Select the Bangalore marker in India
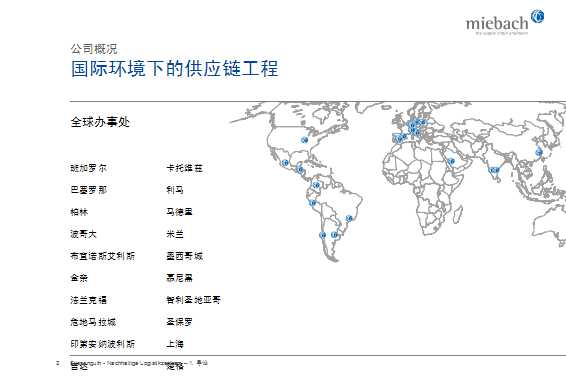The width and height of the screenshot is (566, 377). pyautogui.click(x=493, y=170)
